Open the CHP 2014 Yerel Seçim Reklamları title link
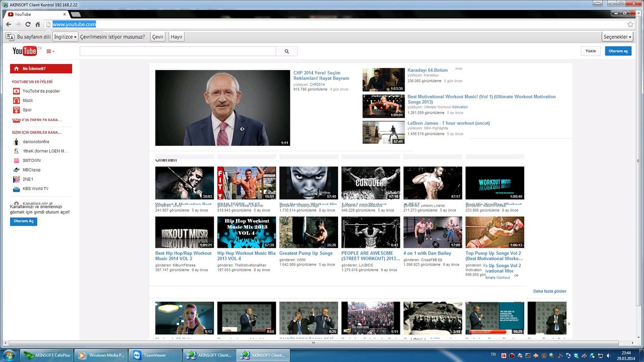The height and width of the screenshot is (362, 644). (321, 75)
